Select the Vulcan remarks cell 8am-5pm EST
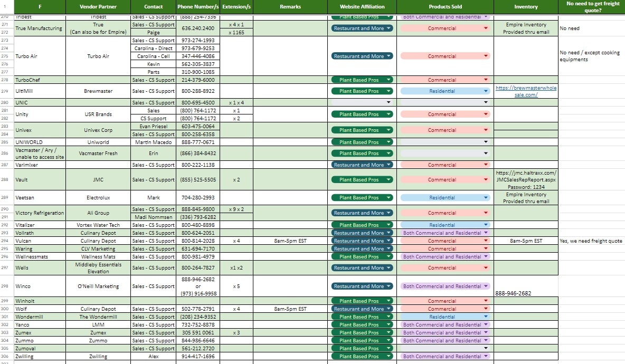 [x=290, y=241]
